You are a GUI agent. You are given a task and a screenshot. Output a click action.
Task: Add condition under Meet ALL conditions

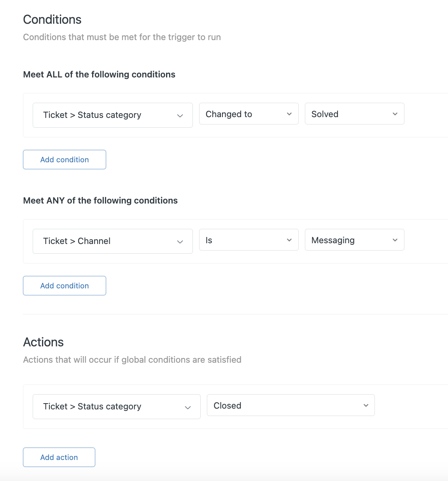coord(65,160)
